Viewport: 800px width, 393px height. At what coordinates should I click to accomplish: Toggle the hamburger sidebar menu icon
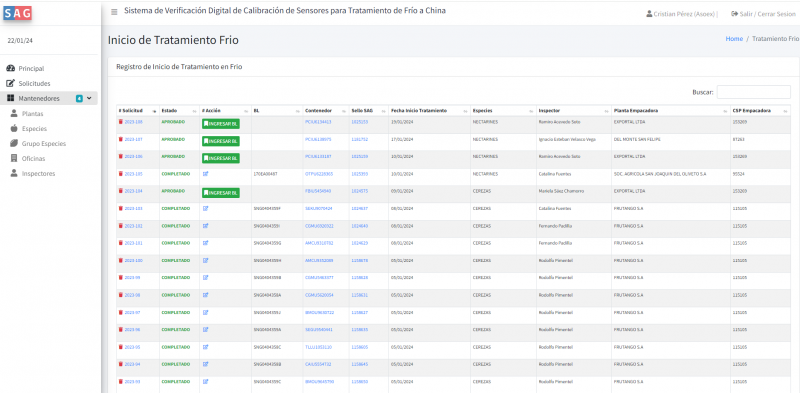pyautogui.click(x=114, y=12)
